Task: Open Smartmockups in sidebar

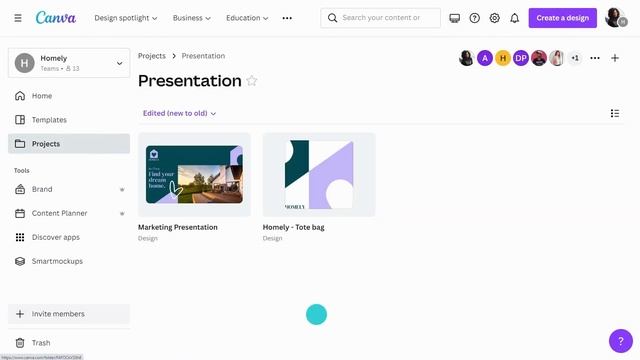Action: pyautogui.click(x=69, y=261)
